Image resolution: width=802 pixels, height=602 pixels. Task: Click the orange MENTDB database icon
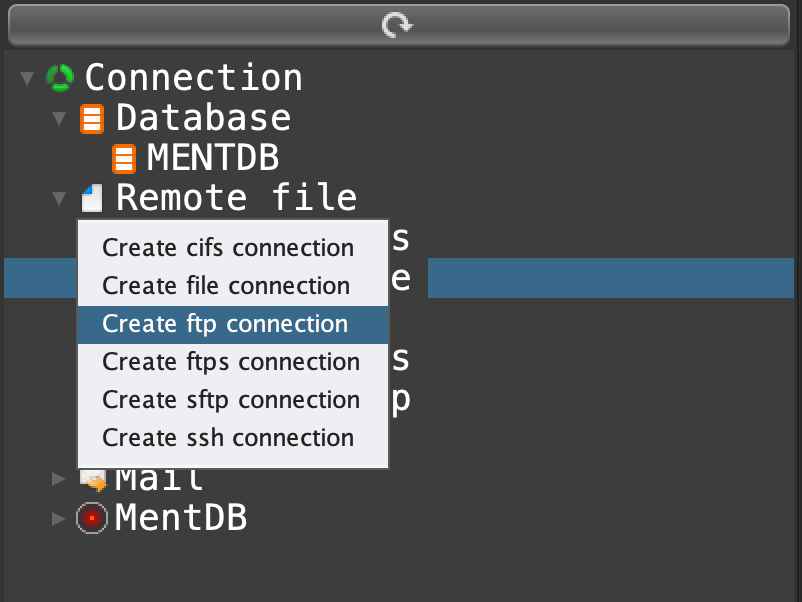click(x=124, y=158)
